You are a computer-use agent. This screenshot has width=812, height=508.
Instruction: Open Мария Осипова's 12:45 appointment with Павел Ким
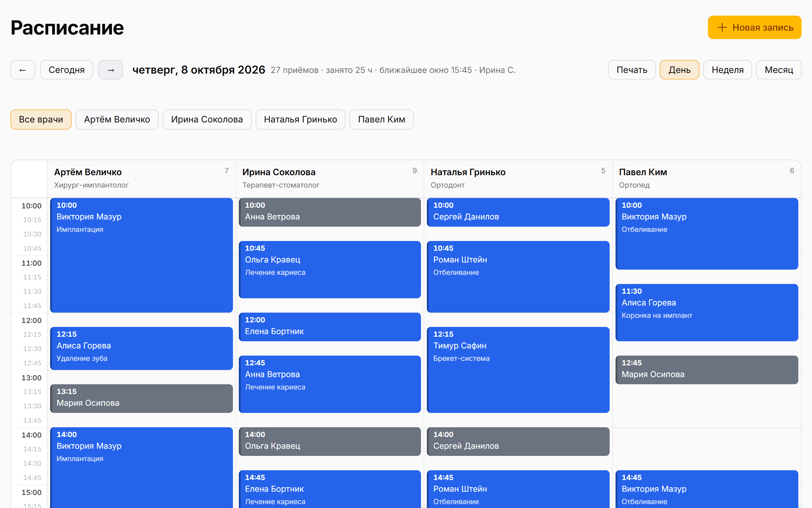[x=707, y=370]
